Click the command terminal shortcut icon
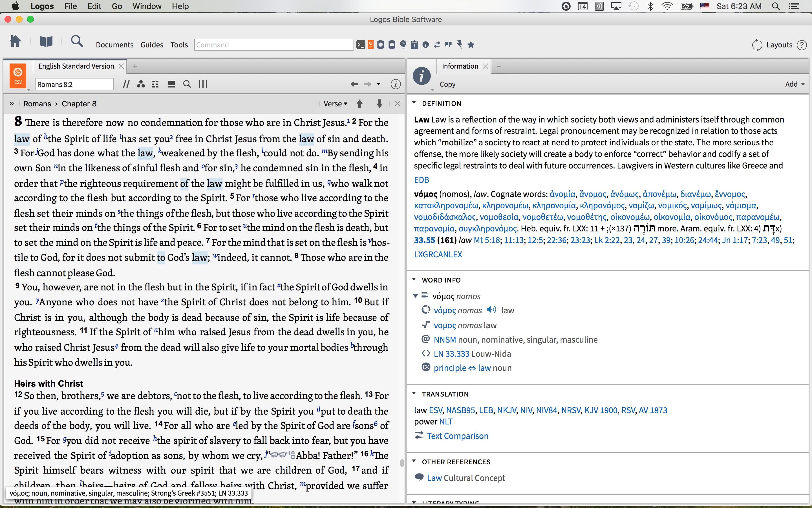 [x=361, y=45]
